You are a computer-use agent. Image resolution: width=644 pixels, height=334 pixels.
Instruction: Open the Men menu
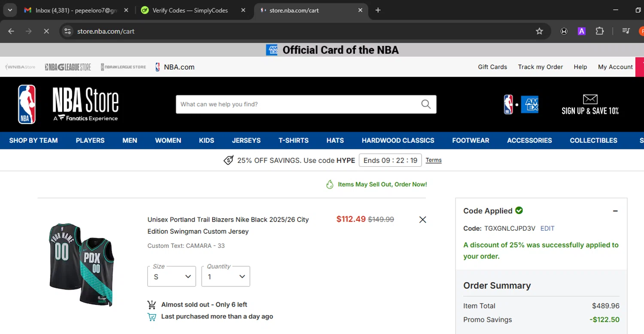point(130,140)
